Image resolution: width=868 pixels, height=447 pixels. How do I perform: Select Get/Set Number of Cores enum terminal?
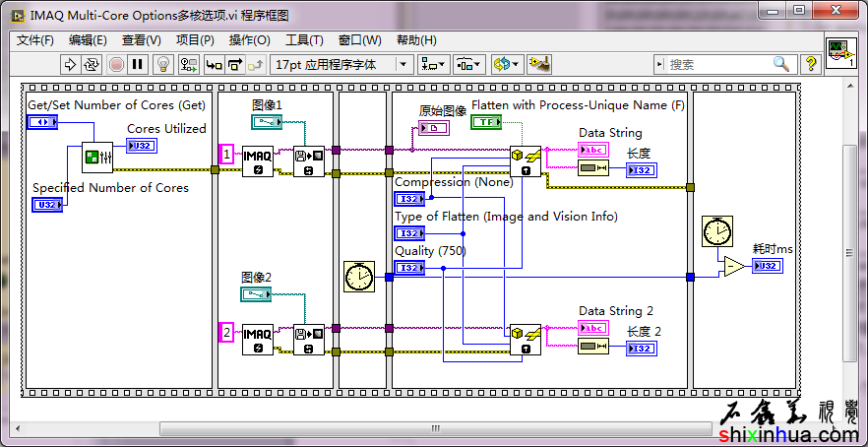click(42, 122)
